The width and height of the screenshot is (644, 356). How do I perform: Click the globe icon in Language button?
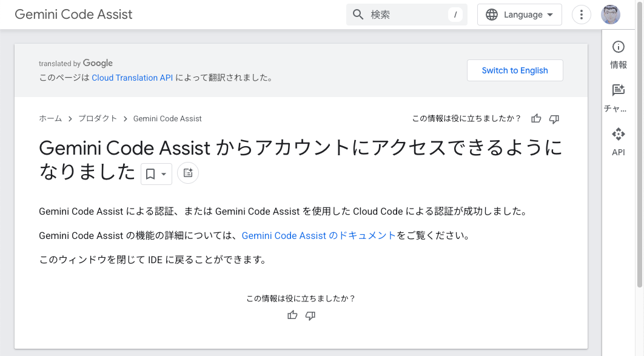[492, 15]
